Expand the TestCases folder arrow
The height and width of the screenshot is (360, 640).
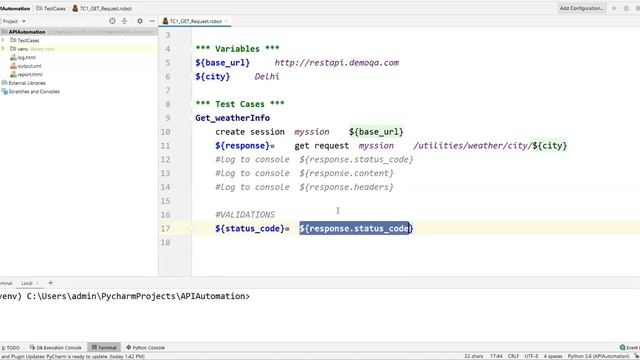click(x=3, y=40)
